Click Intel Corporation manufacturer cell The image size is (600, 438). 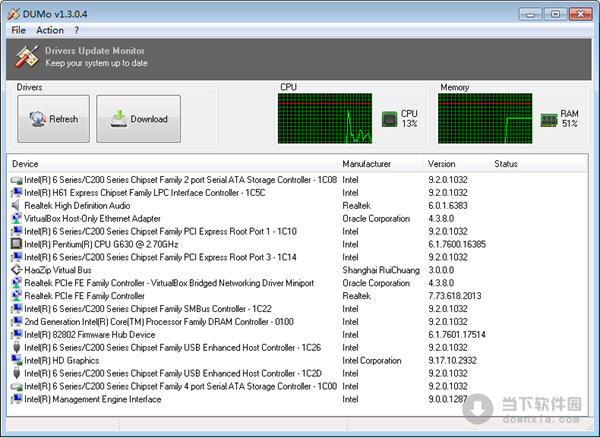tap(372, 360)
